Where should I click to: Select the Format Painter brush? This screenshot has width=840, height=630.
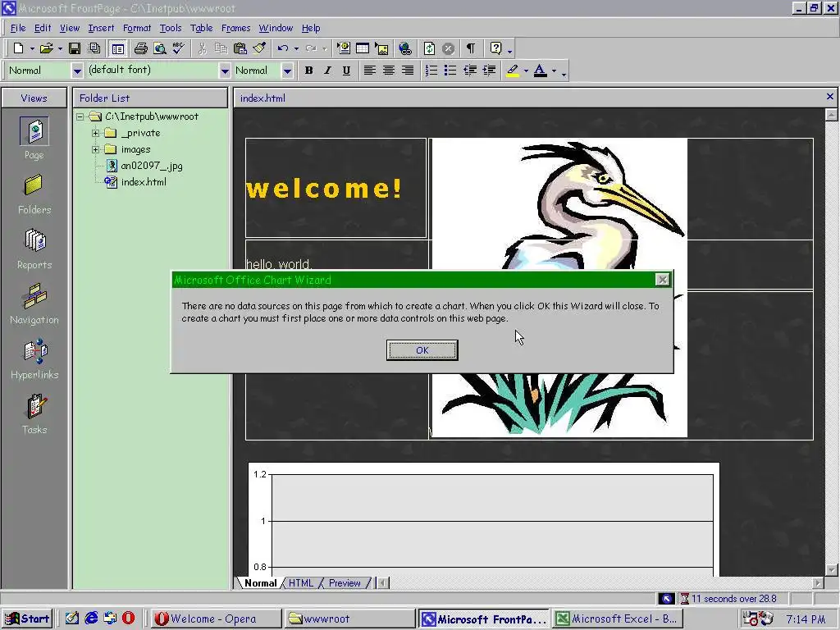pyautogui.click(x=259, y=48)
